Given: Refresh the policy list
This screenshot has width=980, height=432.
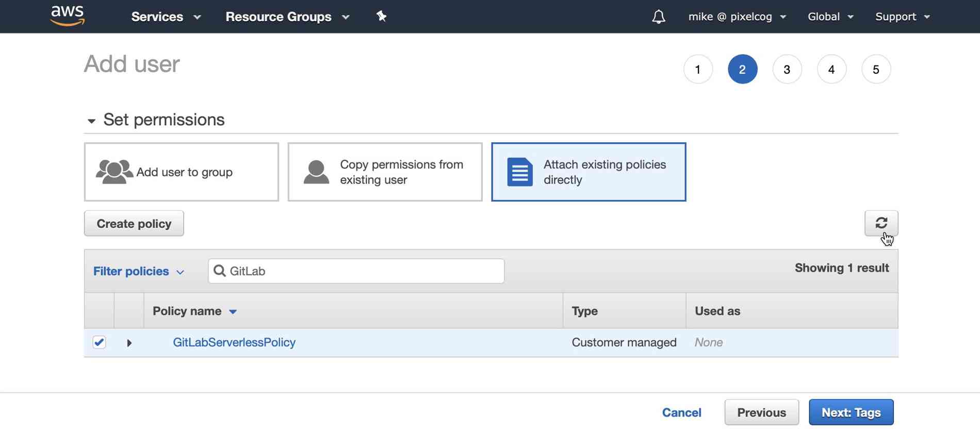Looking at the screenshot, I should click(x=881, y=223).
